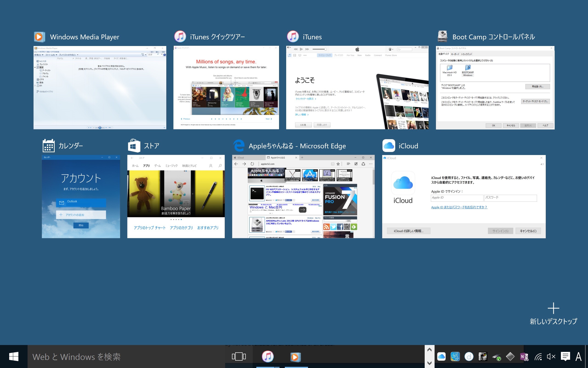The image size is (588, 368).
Task: Select the iCloud tab in Edge
Action: click(249, 158)
